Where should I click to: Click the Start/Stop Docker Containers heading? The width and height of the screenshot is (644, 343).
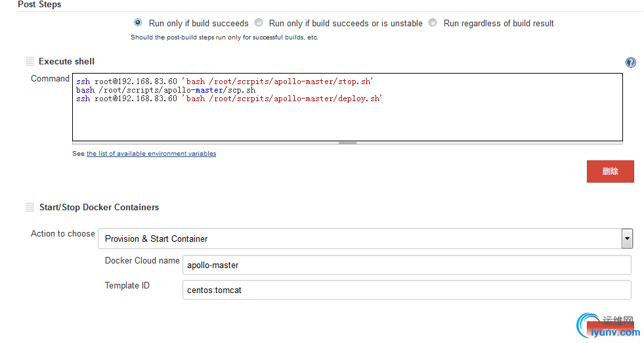click(x=99, y=207)
